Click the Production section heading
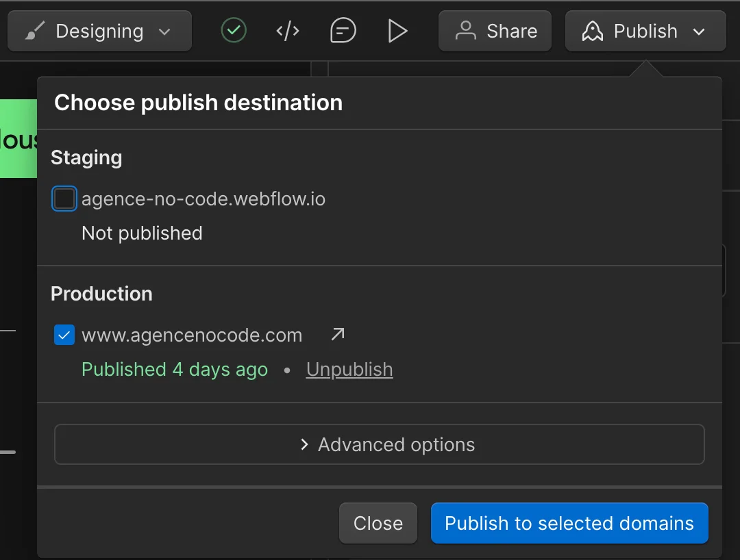 (101, 294)
